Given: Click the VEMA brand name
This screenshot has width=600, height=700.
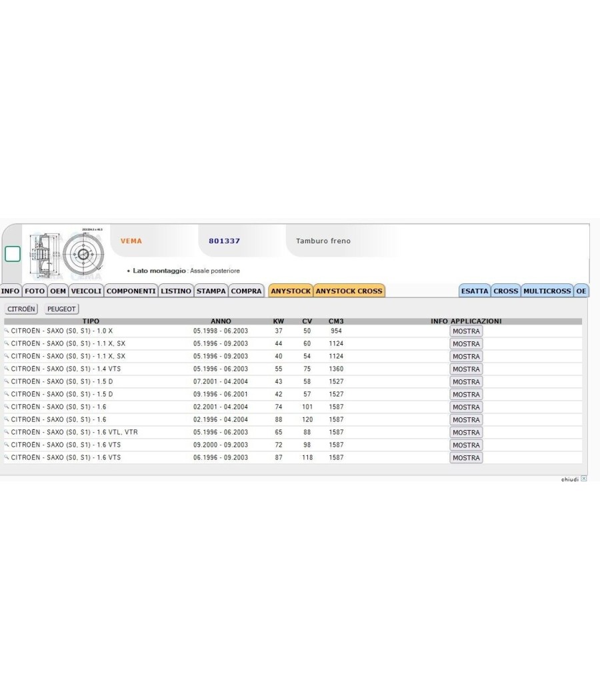Looking at the screenshot, I should click(x=131, y=241).
